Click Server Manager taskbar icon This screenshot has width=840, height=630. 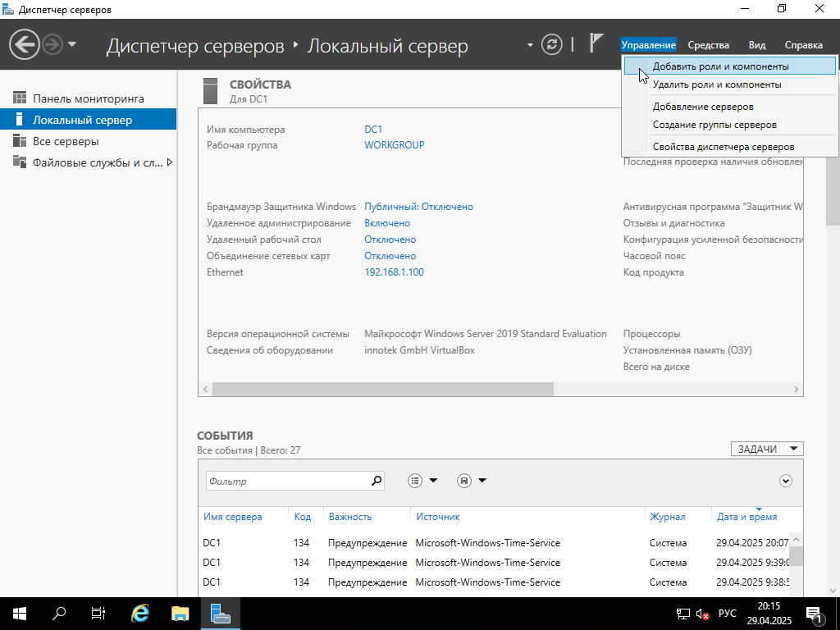[x=220, y=614]
